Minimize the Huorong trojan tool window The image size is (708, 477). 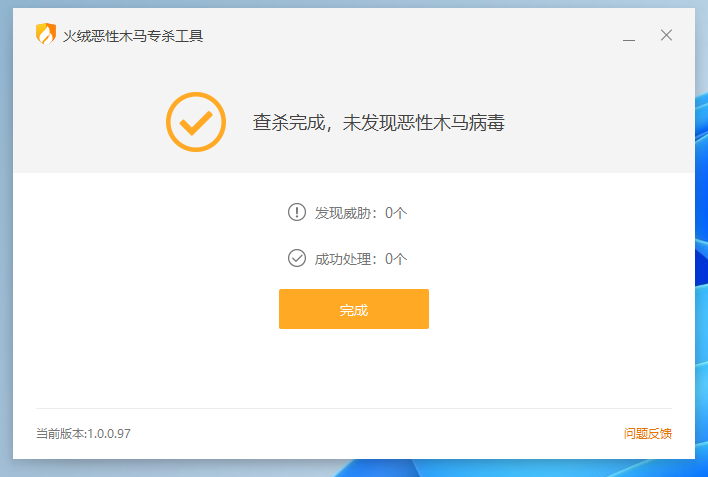pyautogui.click(x=629, y=36)
